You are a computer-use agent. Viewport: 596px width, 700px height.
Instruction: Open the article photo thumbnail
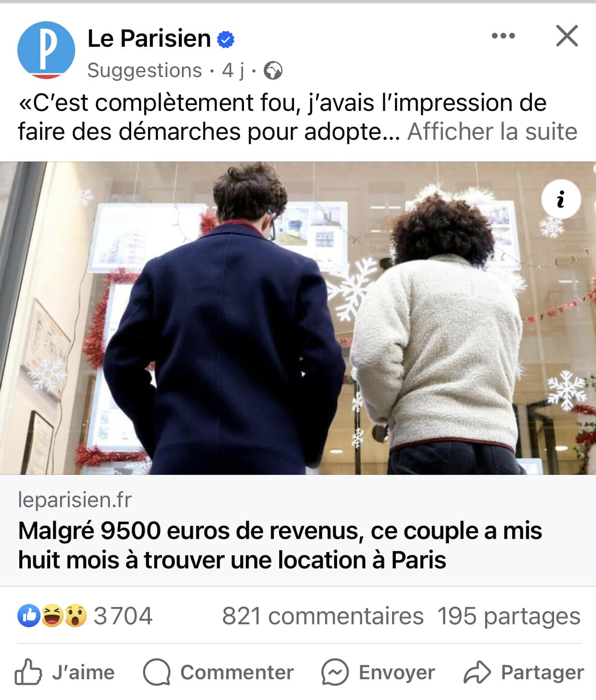click(x=298, y=318)
